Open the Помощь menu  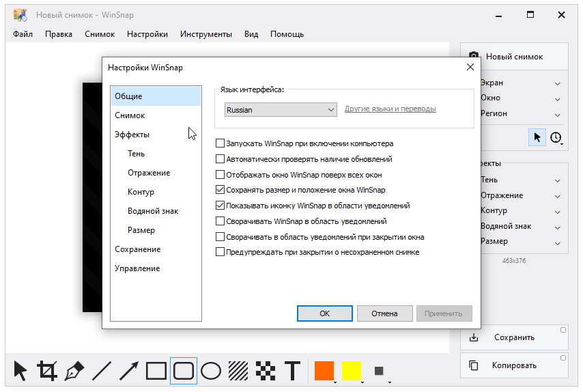[287, 34]
